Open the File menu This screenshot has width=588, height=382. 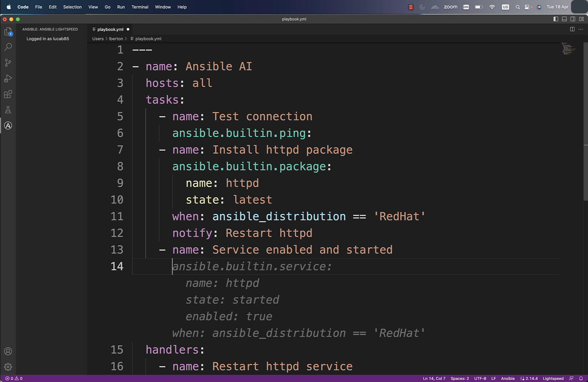tap(39, 7)
